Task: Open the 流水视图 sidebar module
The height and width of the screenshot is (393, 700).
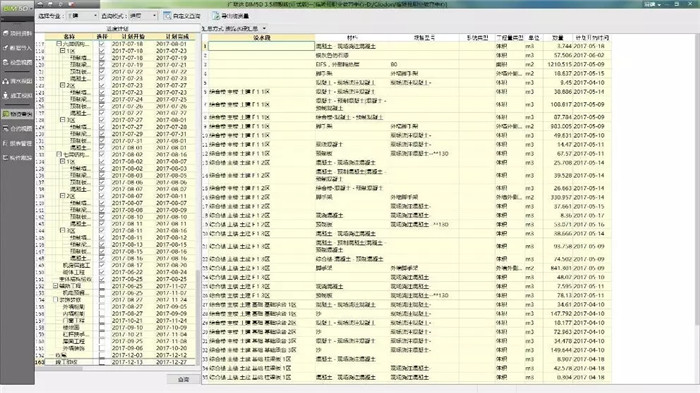Action: click(x=17, y=81)
